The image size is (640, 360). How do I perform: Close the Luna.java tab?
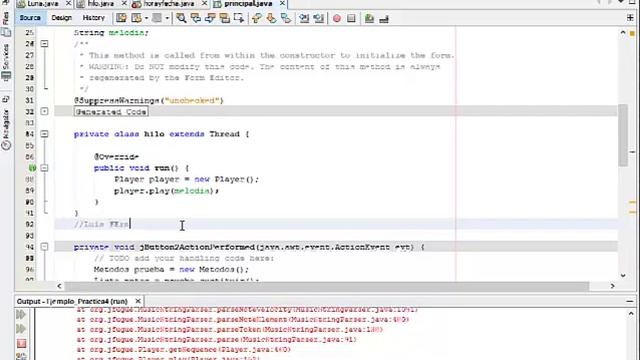coord(68,3)
